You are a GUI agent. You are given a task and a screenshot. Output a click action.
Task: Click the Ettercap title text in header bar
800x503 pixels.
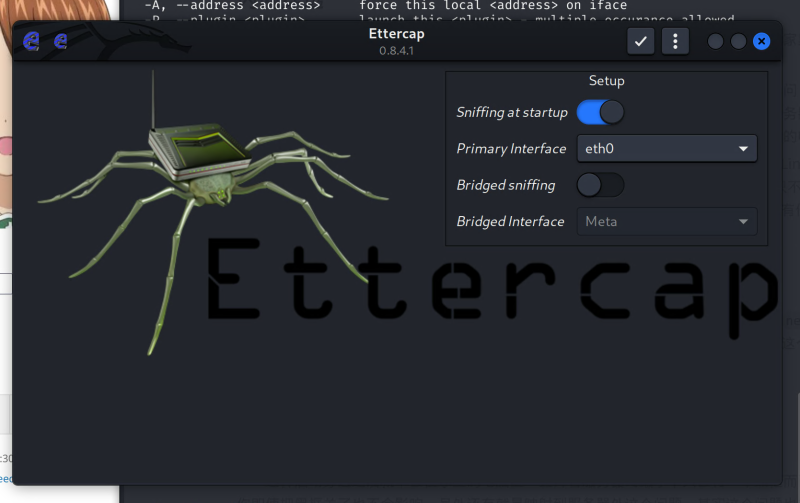396,34
